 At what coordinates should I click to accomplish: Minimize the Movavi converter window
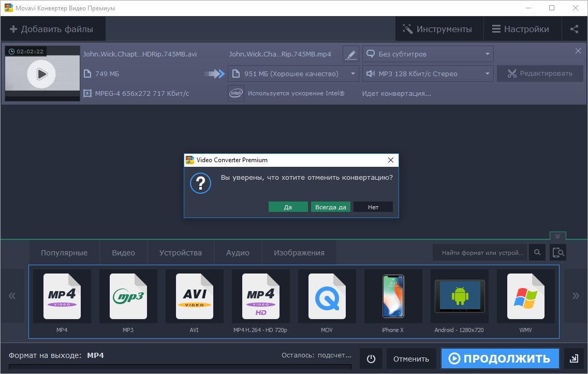tap(528, 8)
